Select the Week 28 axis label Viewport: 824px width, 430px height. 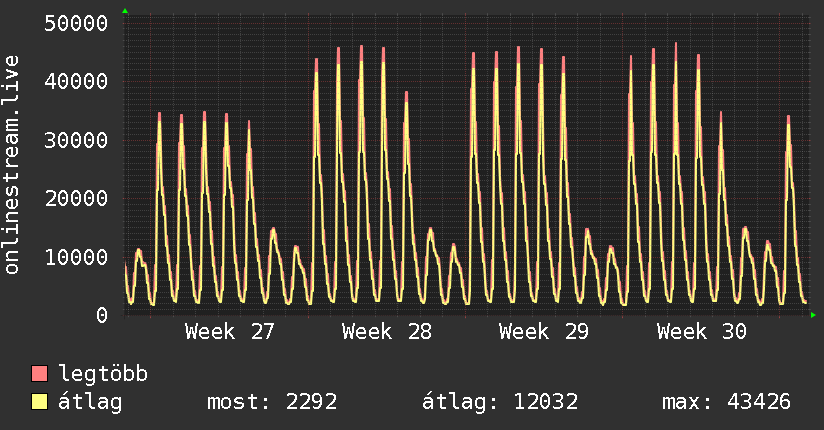click(387, 332)
